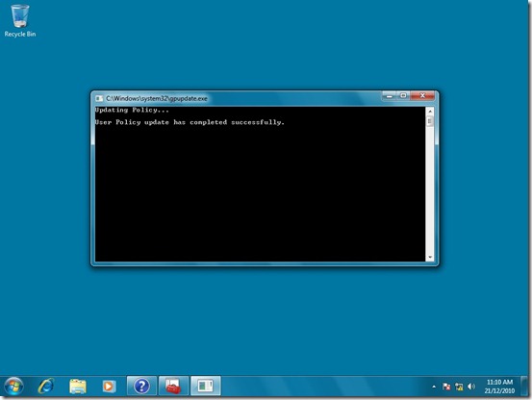Open the network status tray icon

459,387
